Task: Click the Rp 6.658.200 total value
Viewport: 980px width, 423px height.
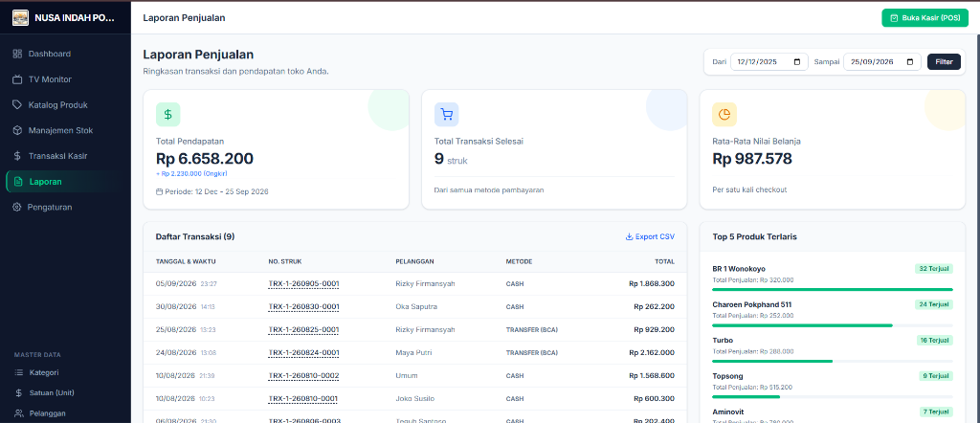Action: (x=205, y=159)
